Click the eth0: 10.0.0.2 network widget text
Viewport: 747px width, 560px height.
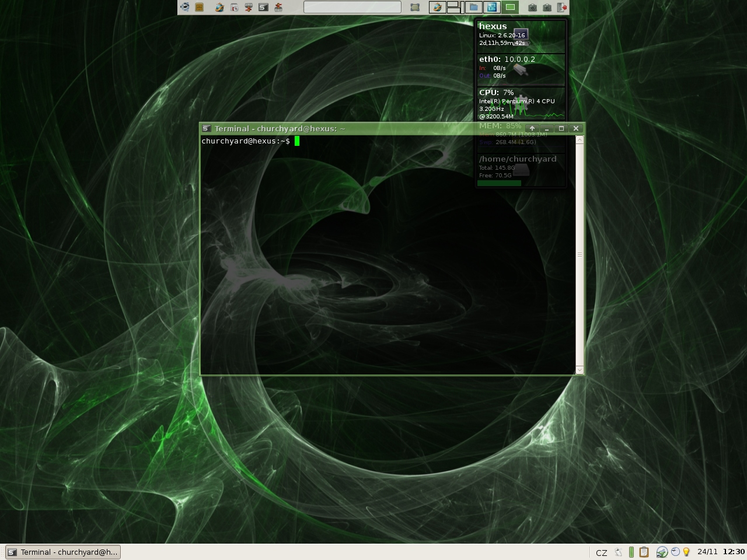coord(507,59)
